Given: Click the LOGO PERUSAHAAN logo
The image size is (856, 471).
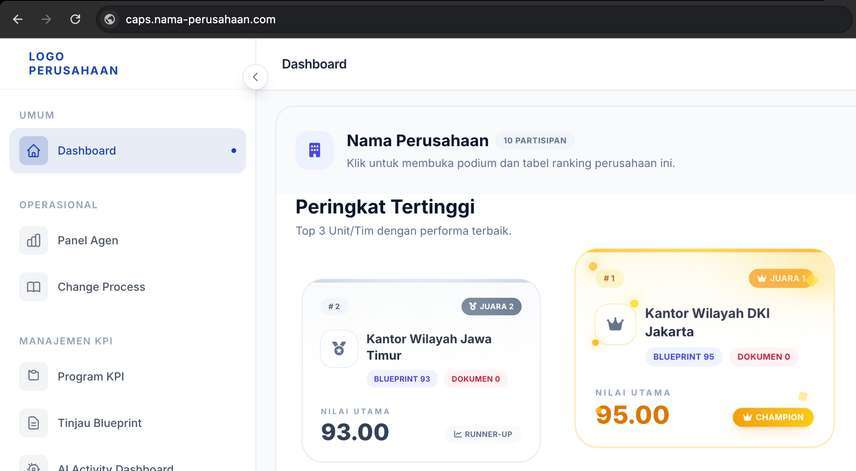Looking at the screenshot, I should (74, 63).
